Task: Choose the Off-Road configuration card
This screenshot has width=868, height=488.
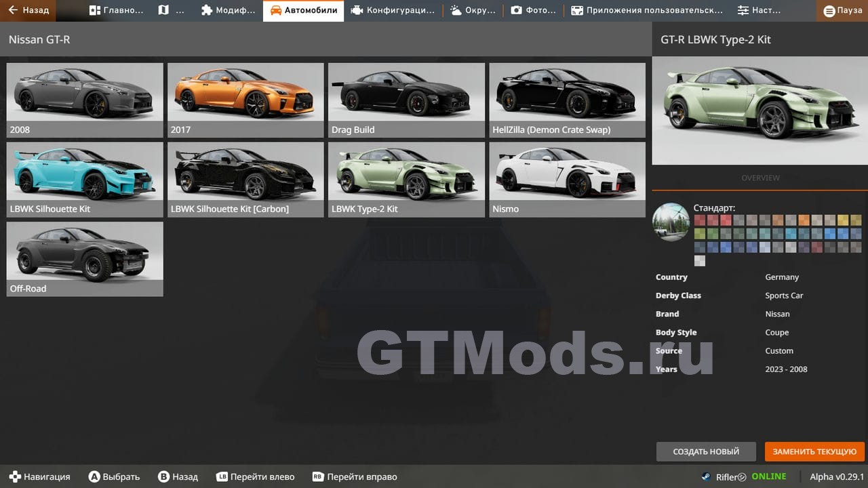Action: pos(85,259)
